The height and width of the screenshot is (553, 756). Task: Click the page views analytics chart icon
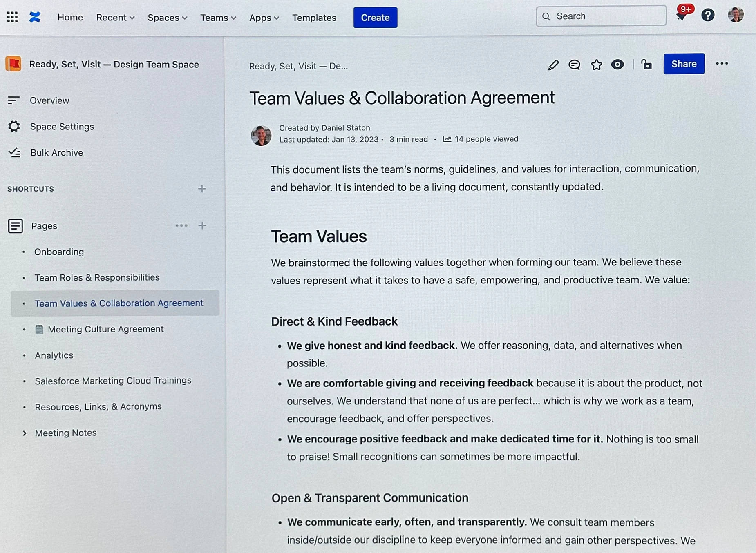[447, 139]
